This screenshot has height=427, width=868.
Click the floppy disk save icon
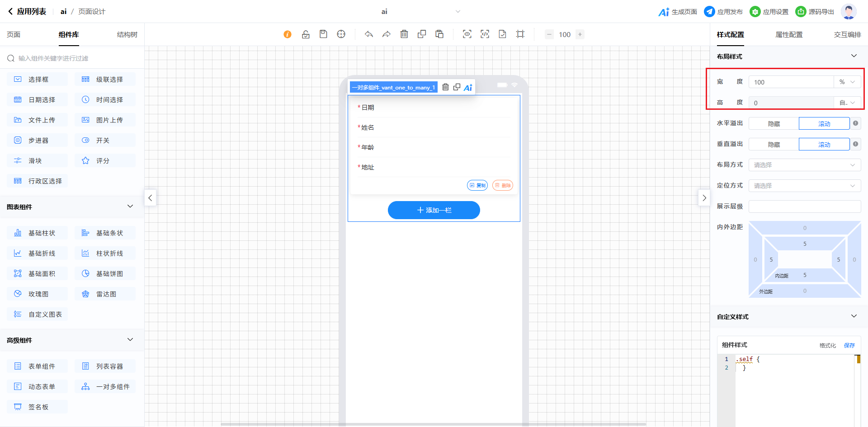click(x=323, y=34)
